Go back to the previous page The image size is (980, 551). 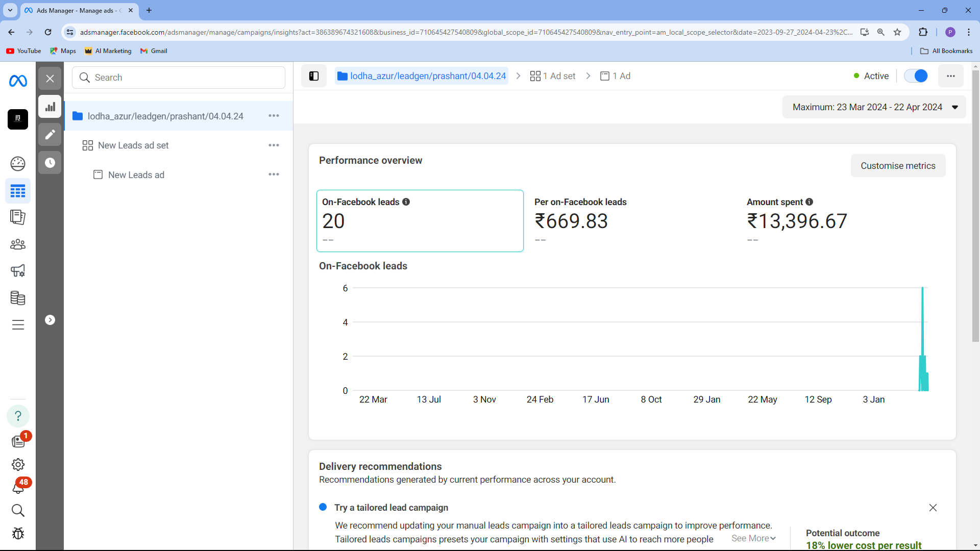(x=11, y=32)
